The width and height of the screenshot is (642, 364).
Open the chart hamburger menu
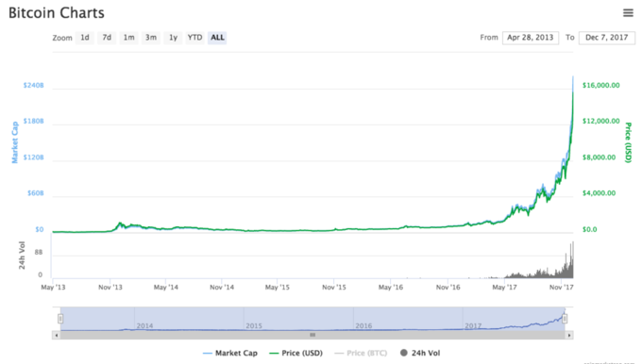628,13
